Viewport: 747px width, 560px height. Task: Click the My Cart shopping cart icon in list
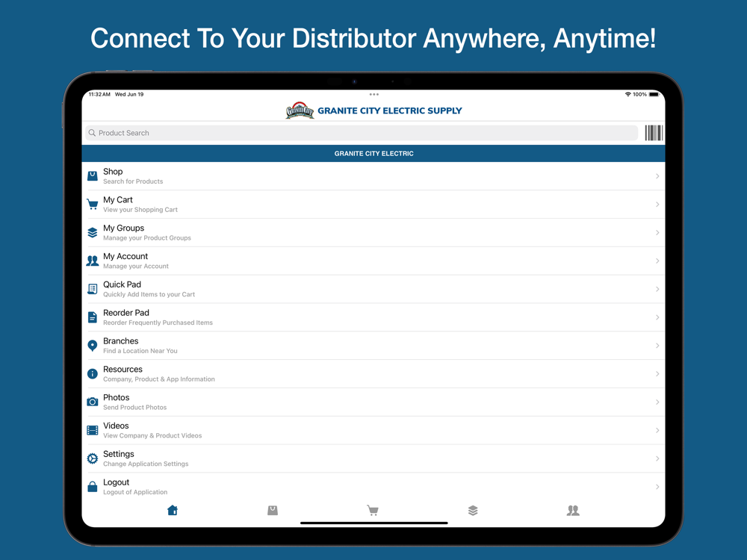pyautogui.click(x=93, y=205)
